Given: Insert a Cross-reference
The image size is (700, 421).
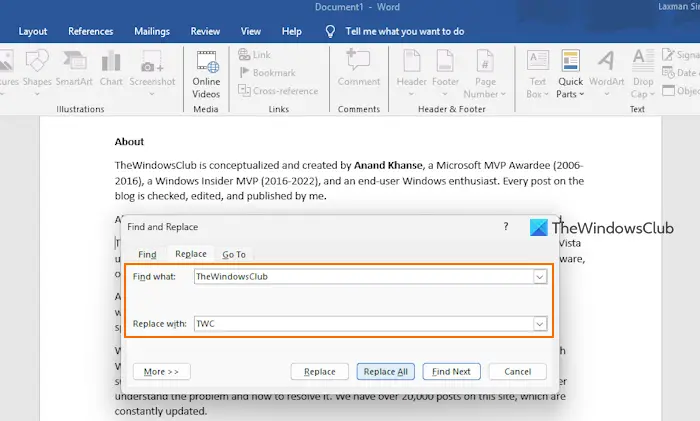Looking at the screenshot, I should click(278, 91).
